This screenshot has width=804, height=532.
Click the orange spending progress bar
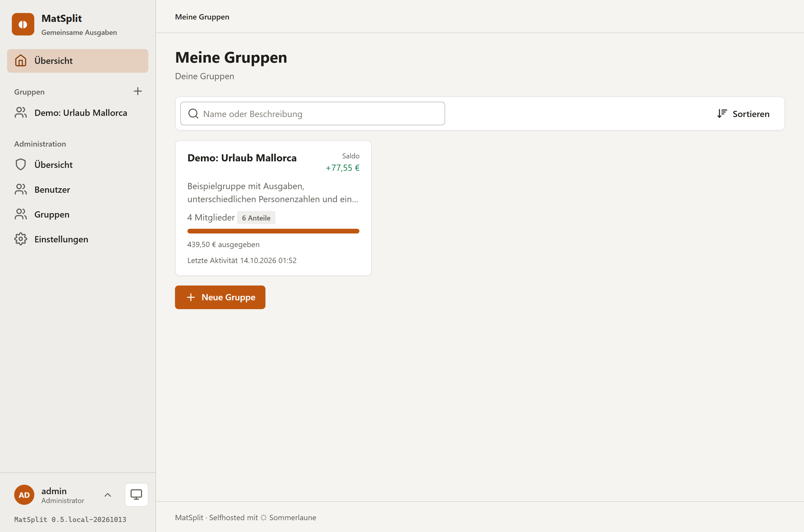(x=273, y=231)
